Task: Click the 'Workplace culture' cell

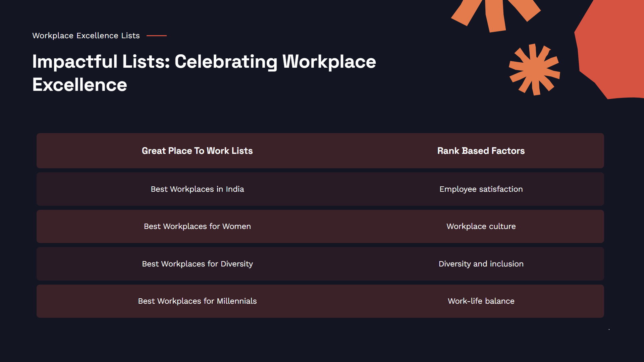Action: (481, 226)
